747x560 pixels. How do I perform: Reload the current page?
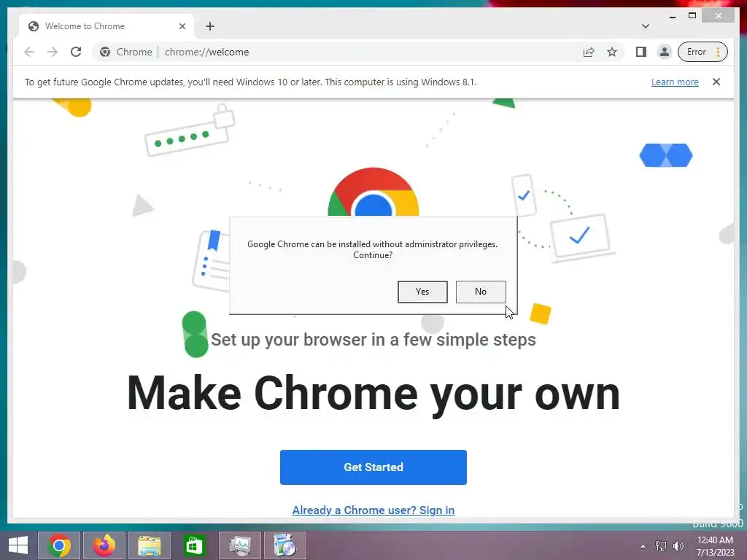point(76,52)
